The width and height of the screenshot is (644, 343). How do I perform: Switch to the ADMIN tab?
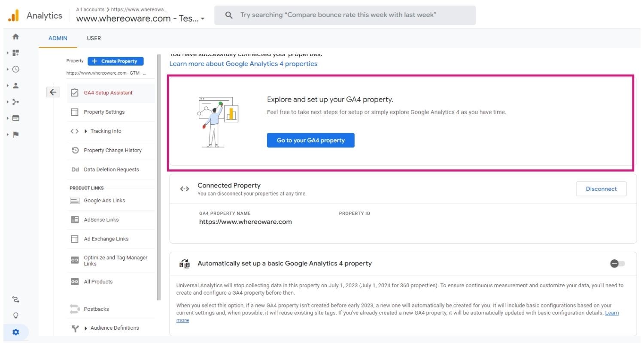(58, 38)
